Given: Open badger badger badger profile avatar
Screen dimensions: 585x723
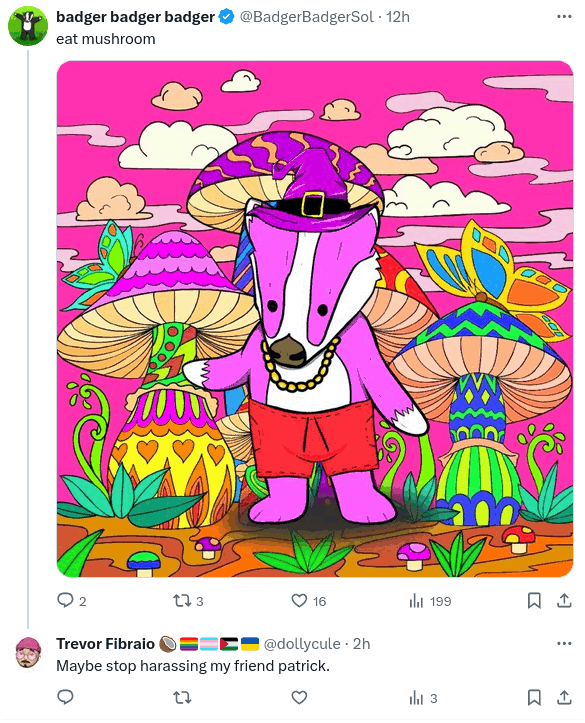Looking at the screenshot, I should point(28,26).
